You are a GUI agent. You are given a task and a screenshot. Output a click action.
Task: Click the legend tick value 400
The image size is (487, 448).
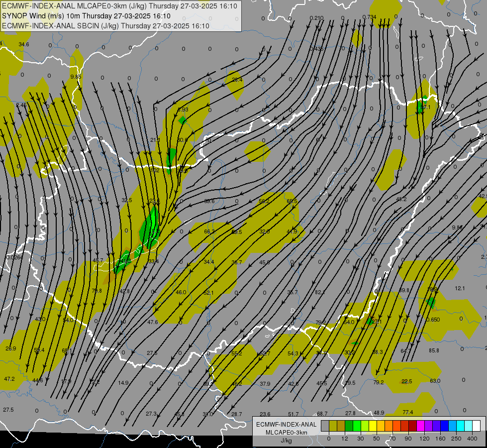[x=472, y=439]
